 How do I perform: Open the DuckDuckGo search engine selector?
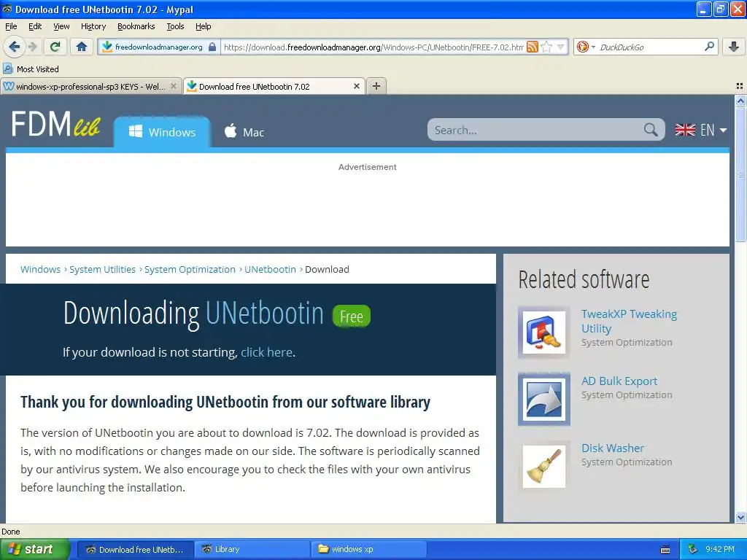click(586, 47)
